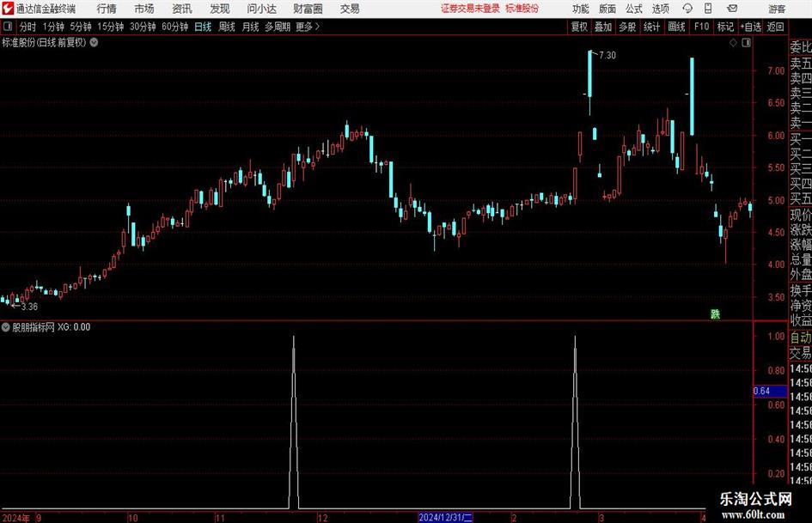This screenshot has height=523, width=812.
Task: Click the 复权 toolbar button
Action: coord(579,27)
